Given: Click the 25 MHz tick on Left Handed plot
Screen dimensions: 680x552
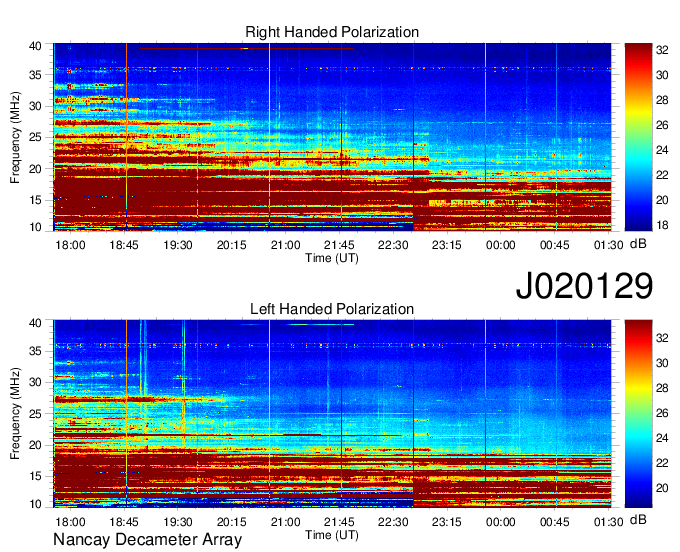Looking at the screenshot, I should click(x=36, y=414).
